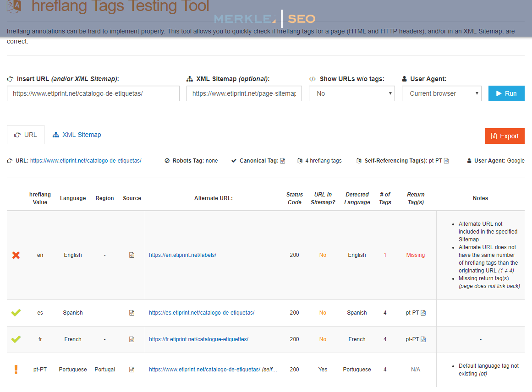Click the Self-Referencing Tag pt-PT code icon
The width and height of the screenshot is (532, 392).
coord(446,161)
